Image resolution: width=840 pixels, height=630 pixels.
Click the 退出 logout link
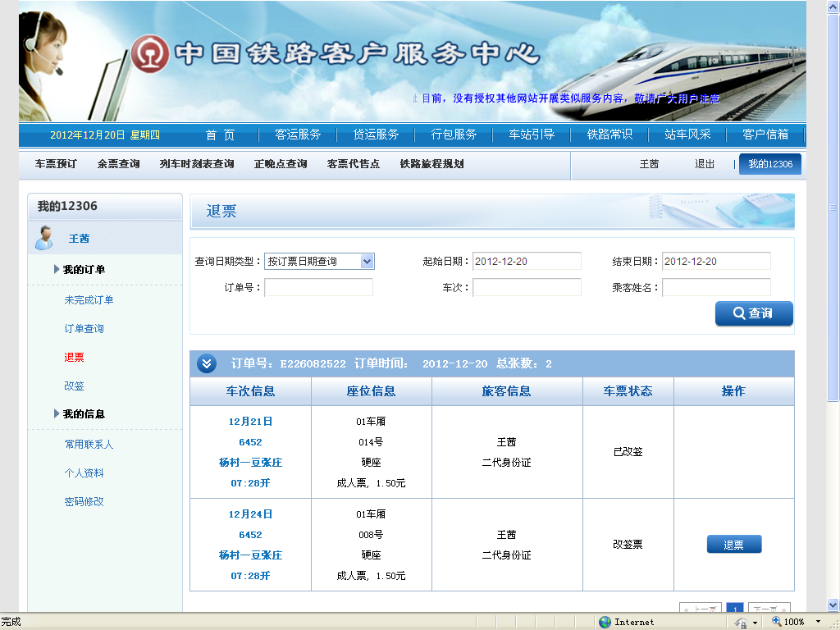tap(705, 164)
